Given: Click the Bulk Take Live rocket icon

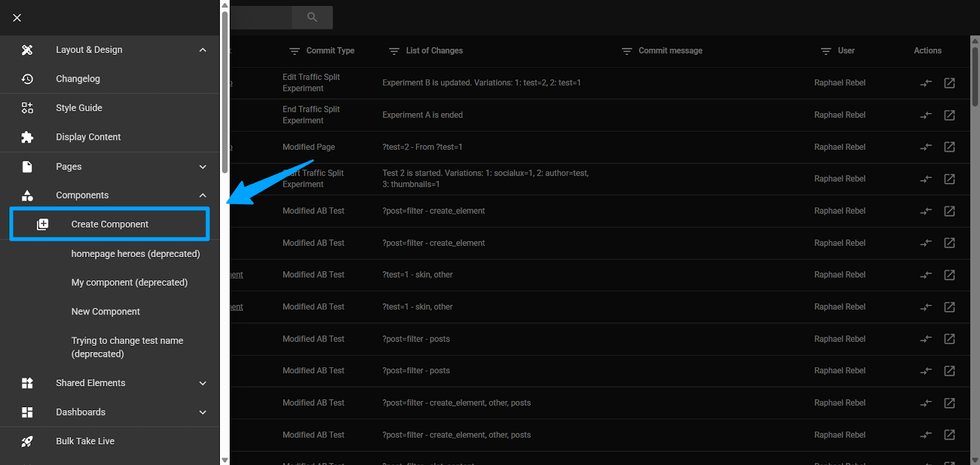Looking at the screenshot, I should (27, 441).
